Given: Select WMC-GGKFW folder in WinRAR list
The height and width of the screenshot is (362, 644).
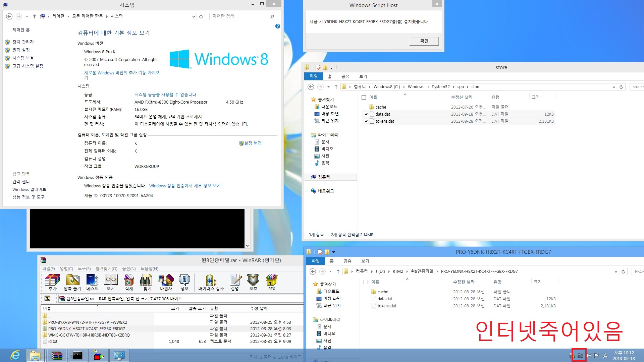Looking at the screenshot, I should click(x=89, y=335).
